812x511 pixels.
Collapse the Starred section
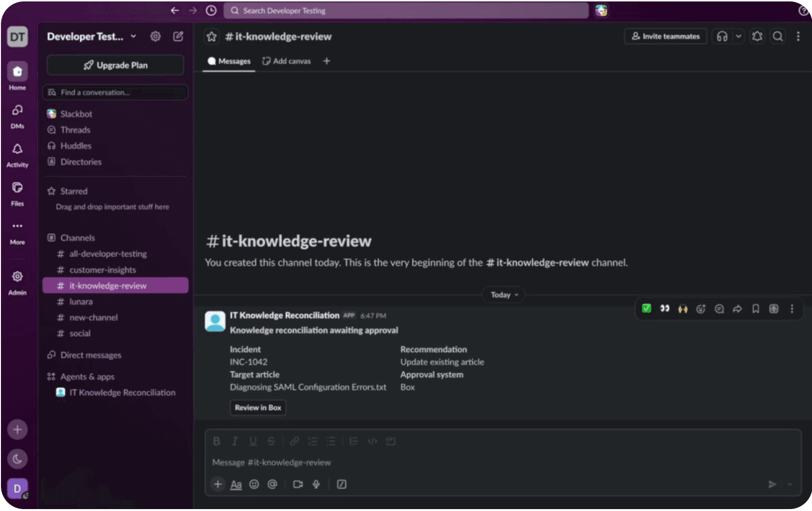click(x=74, y=191)
